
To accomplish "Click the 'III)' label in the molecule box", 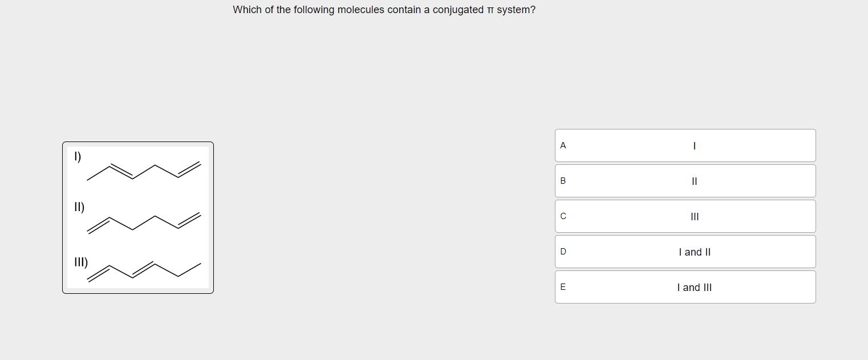I will (x=81, y=263).
